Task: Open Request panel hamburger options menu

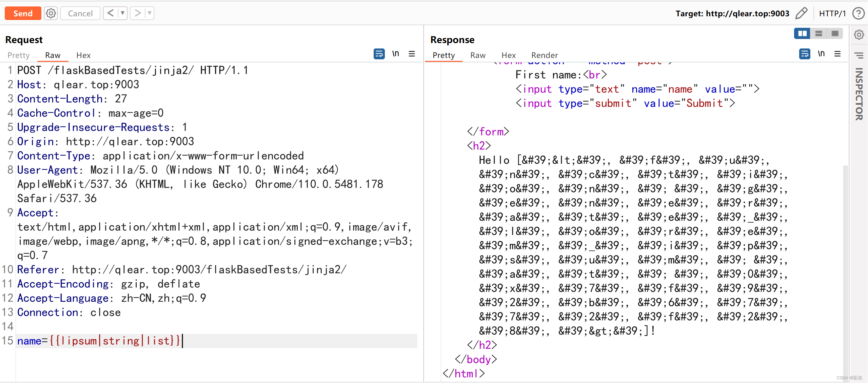Action: tap(412, 54)
